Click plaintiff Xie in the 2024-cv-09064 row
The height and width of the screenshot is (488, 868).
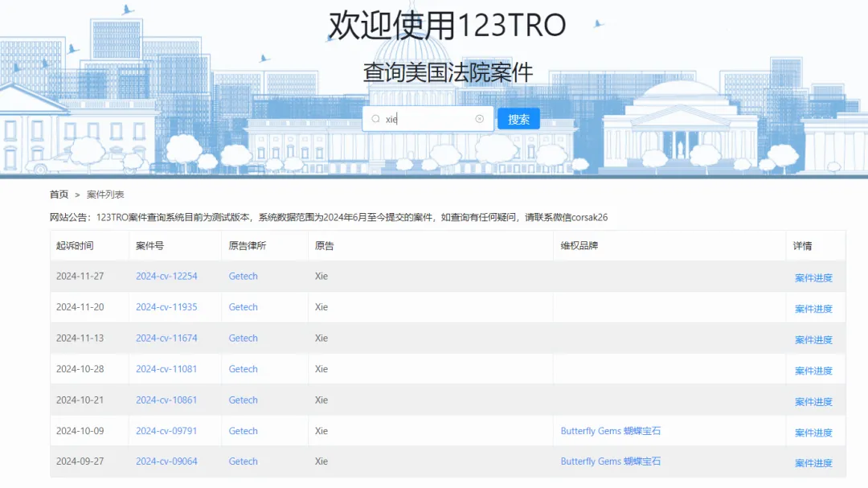[x=321, y=461]
